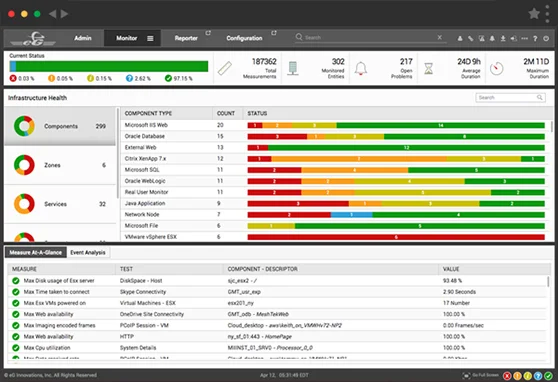558x382 pixels.
Task: Click the Oracle Database component type
Action: (x=144, y=136)
